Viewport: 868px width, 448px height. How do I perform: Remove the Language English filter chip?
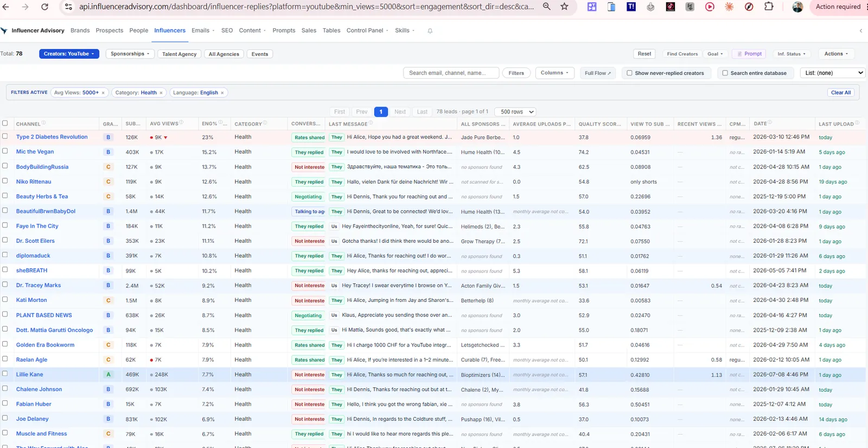(222, 93)
